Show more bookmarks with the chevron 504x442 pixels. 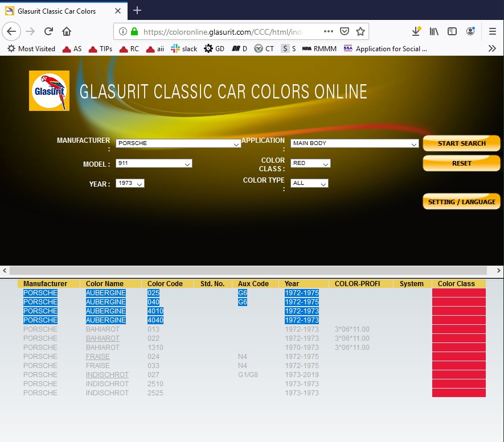tap(492, 49)
